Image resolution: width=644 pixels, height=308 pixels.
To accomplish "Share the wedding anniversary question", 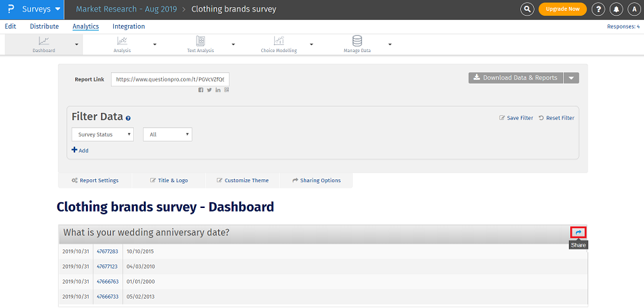I will point(578,232).
